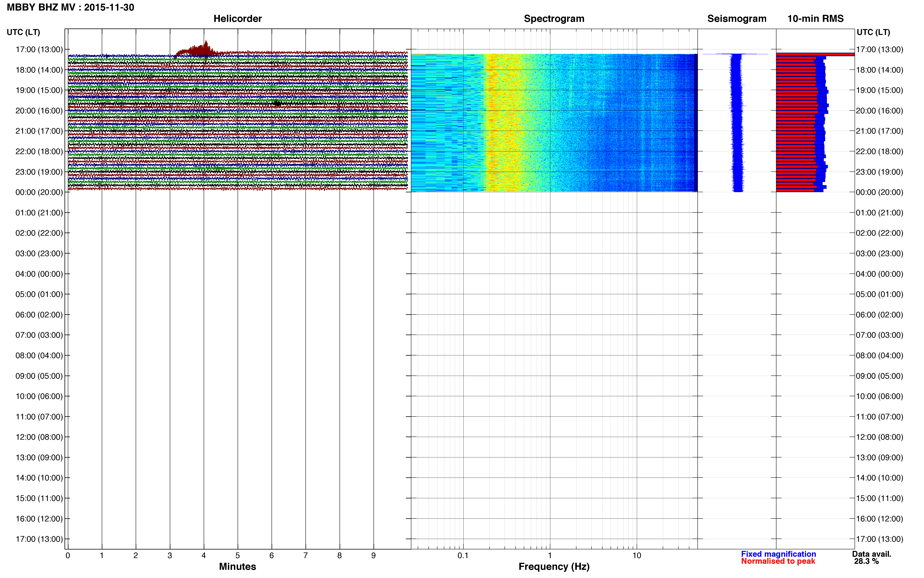Screen dimensions: 924x578
Task: Click the 'Fixed magnification' legend text
Action: click(778, 554)
